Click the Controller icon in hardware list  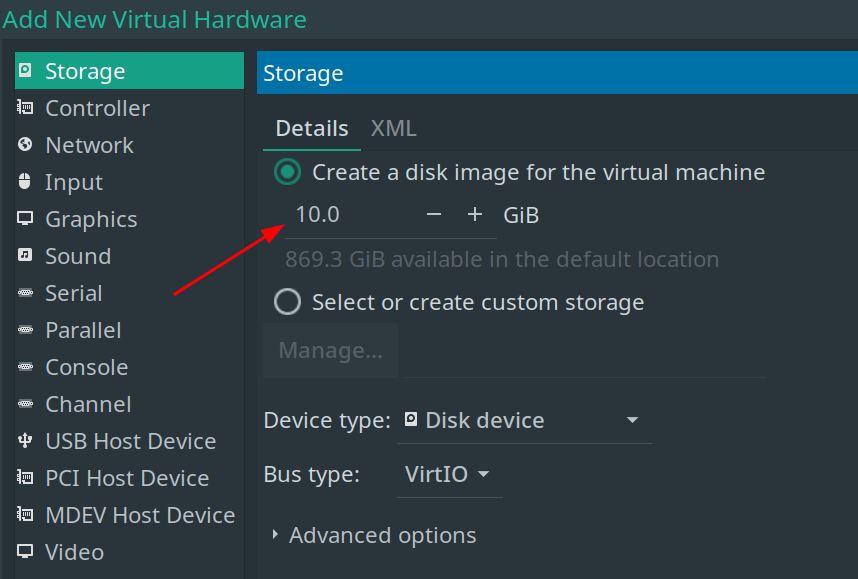25,108
